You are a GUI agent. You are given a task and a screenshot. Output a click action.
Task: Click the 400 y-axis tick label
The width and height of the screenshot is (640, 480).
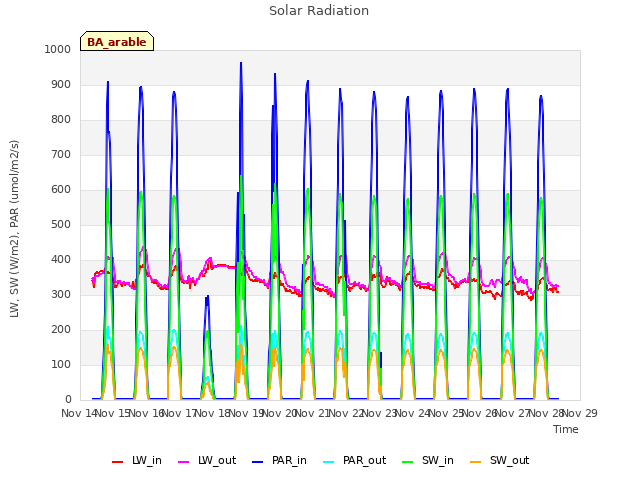pyautogui.click(x=61, y=260)
